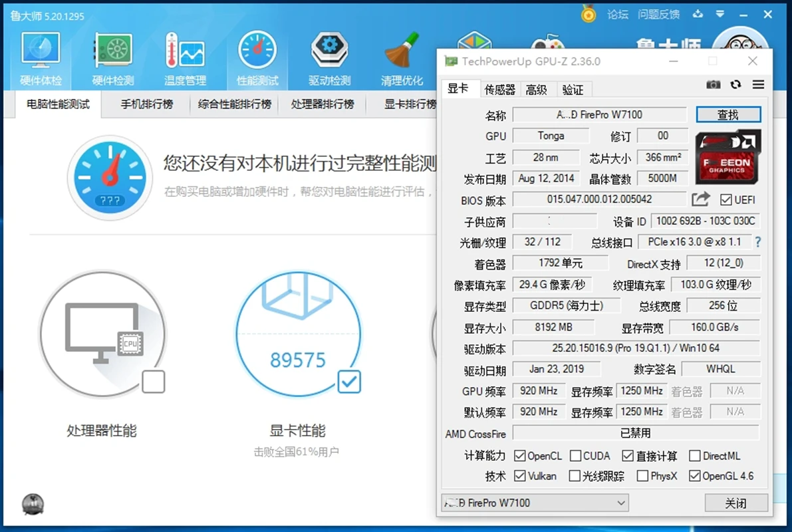Select 手机排行榜 tab
Viewport: 792px width, 532px height.
pos(146,104)
